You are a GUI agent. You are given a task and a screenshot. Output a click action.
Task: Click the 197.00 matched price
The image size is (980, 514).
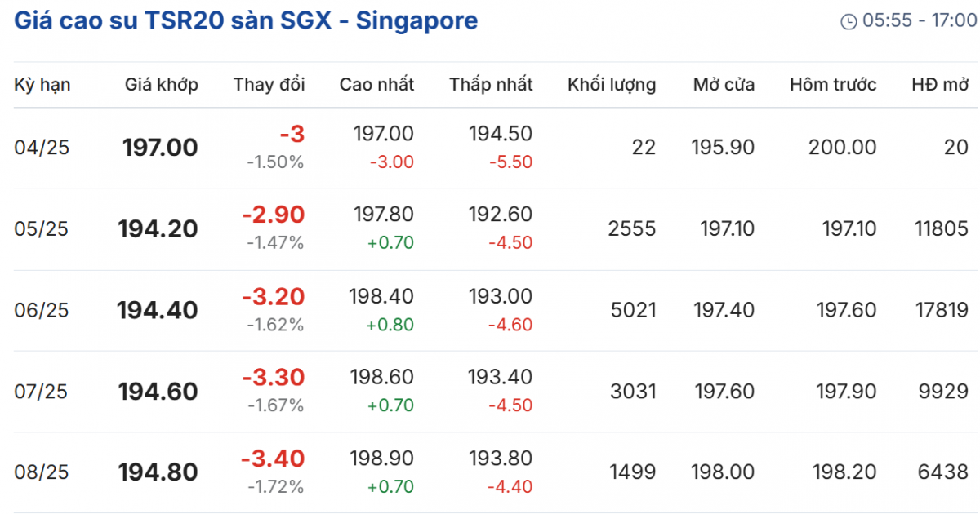(160, 148)
